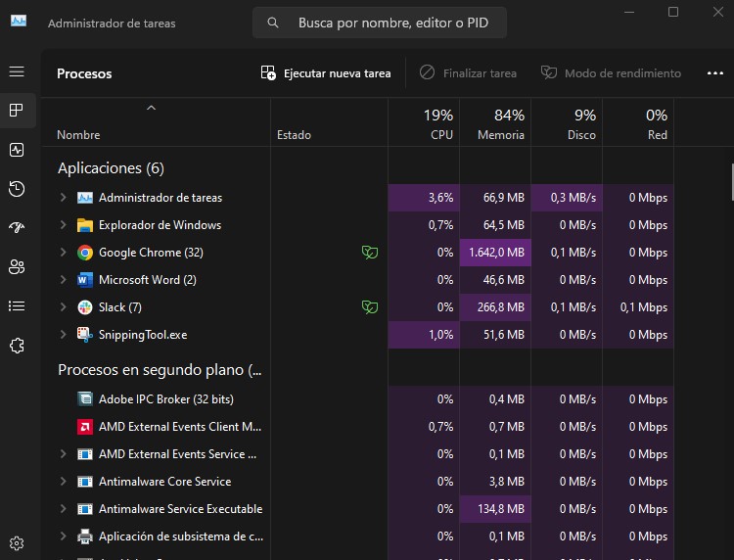Click the Antimalware Core Service icon
734x560 pixels.
point(85,482)
